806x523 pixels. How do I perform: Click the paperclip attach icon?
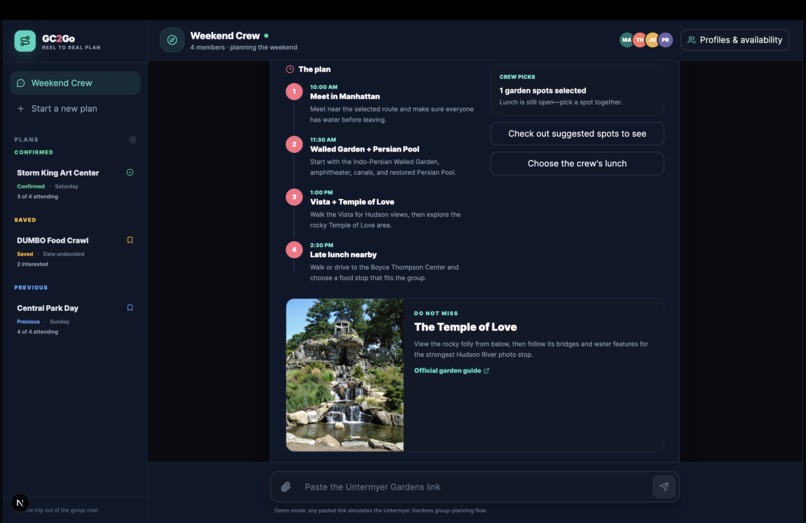(286, 486)
